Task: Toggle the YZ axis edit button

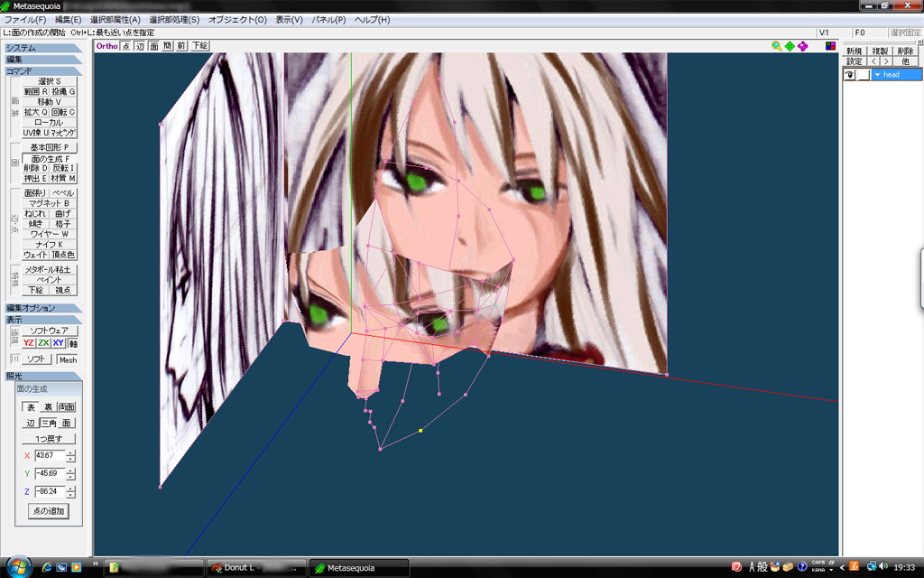Action: (x=29, y=343)
